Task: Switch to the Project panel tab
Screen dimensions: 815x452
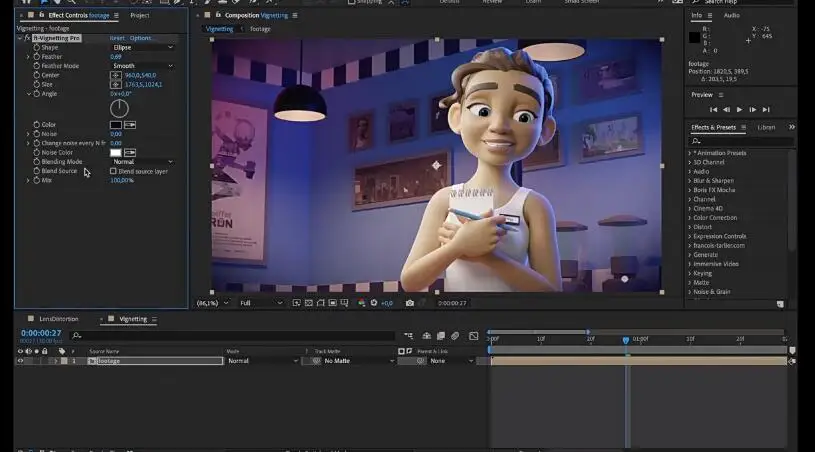Action: [140, 16]
